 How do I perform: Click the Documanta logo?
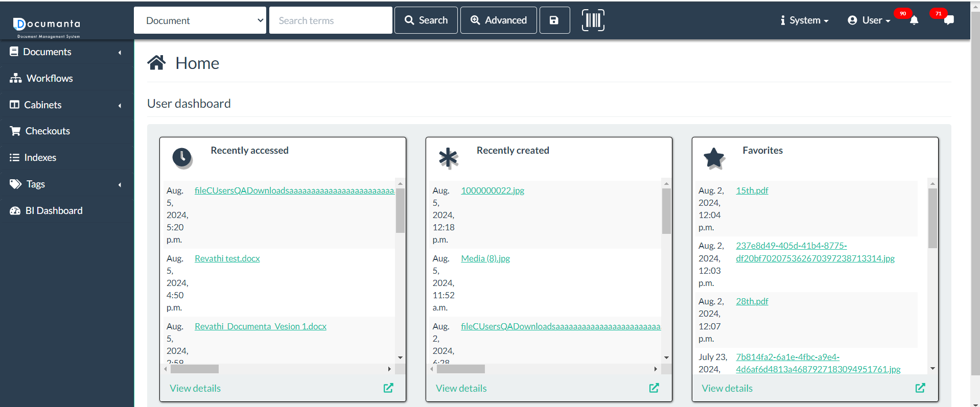47,27
